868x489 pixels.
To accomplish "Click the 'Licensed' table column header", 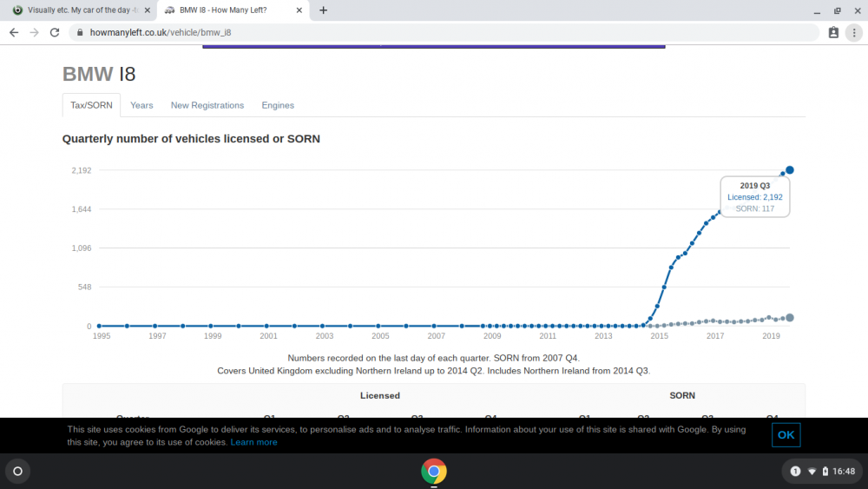I will coord(380,395).
